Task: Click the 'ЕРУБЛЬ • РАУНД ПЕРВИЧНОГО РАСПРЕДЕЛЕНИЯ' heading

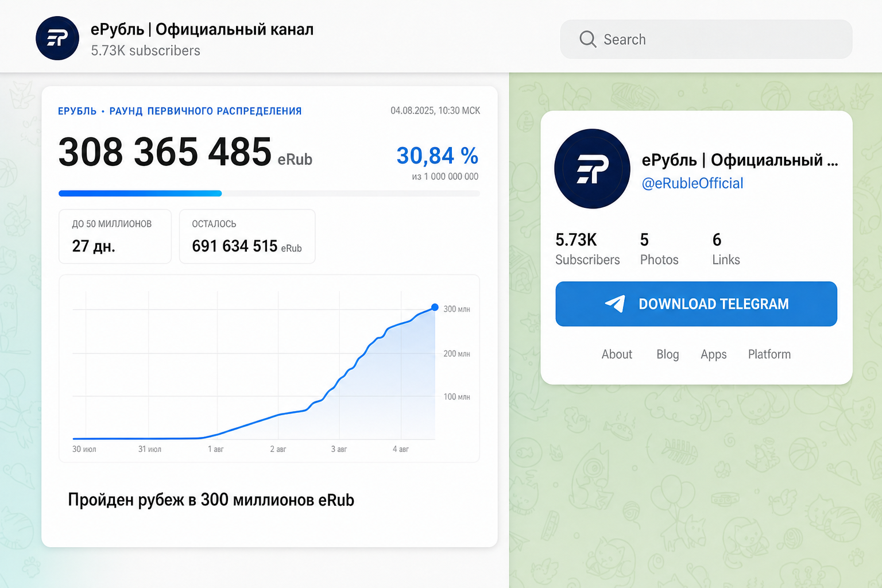Action: 180,111
